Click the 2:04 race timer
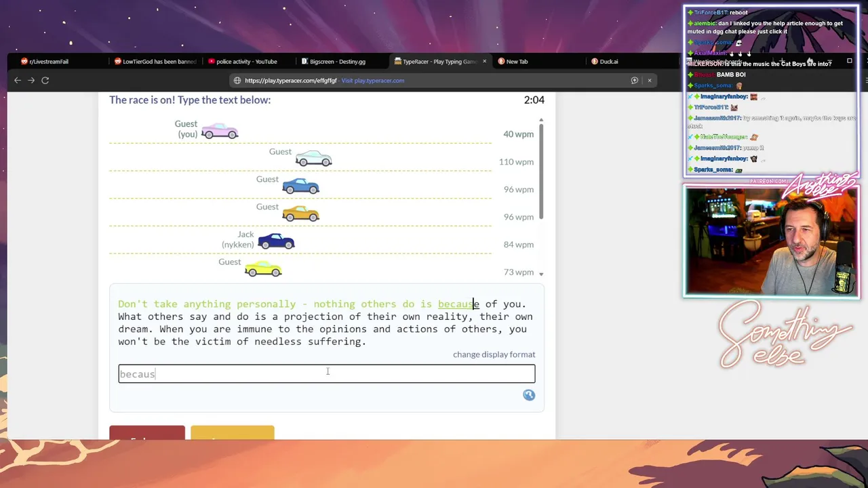This screenshot has height=488, width=868. point(534,100)
